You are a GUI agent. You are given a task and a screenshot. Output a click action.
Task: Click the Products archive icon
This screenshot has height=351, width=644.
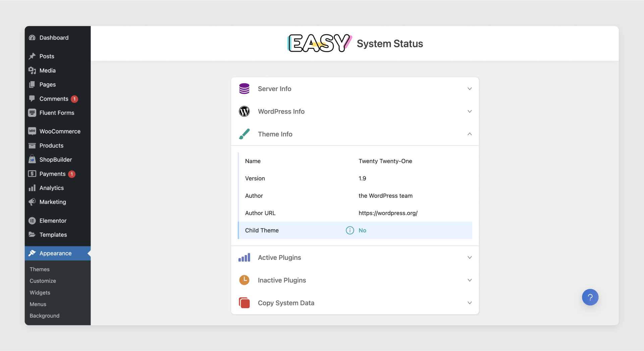32,145
